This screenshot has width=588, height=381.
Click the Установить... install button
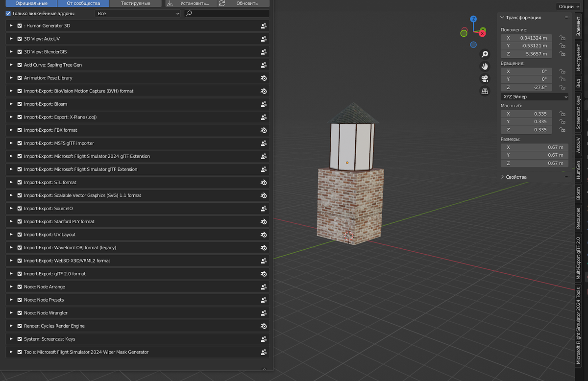[191, 3]
